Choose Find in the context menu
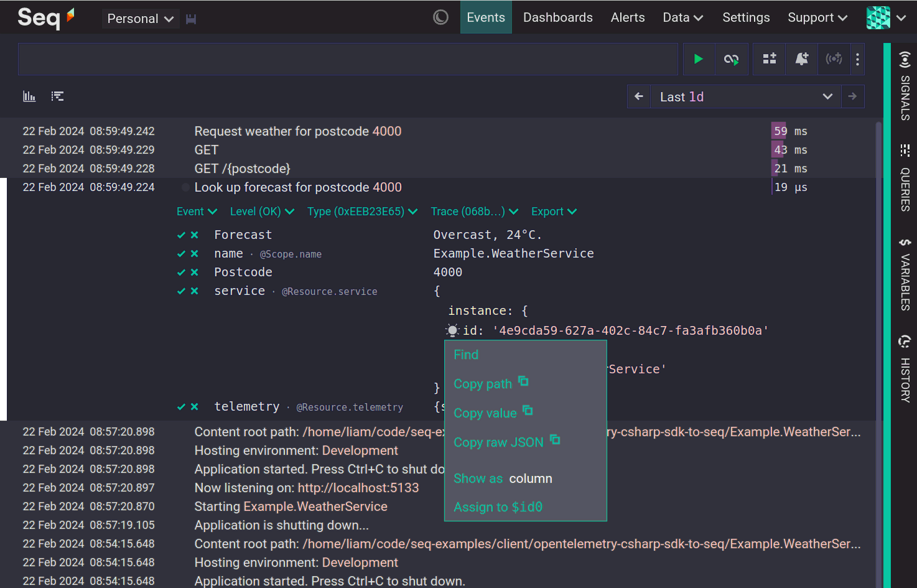This screenshot has width=917, height=588. click(x=466, y=355)
